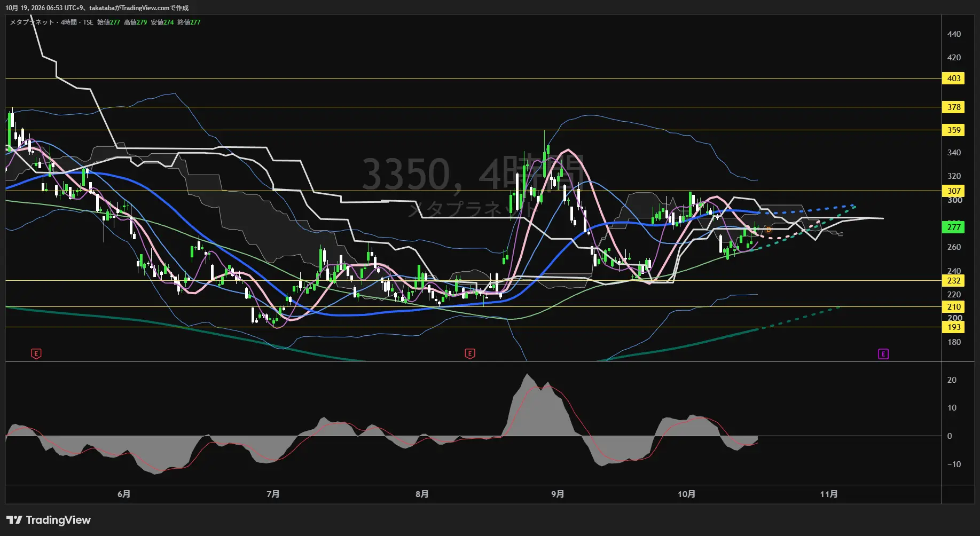Click the 9月 label on time axis
The image size is (980, 536).
pyautogui.click(x=558, y=494)
